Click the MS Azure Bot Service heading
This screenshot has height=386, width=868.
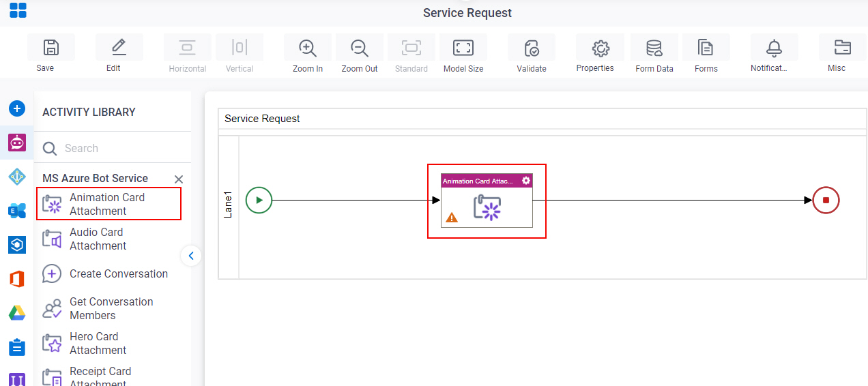pos(95,178)
